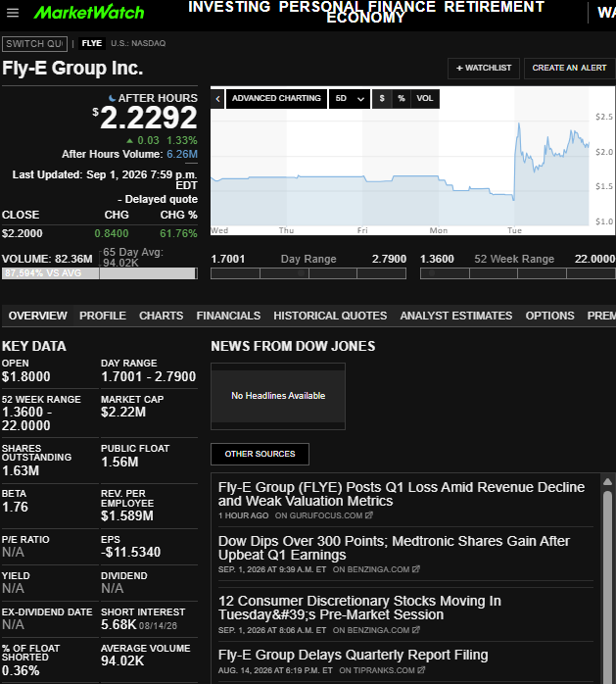616x684 pixels.
Task: Open Dow Dips Over 300 Points article
Action: (394, 548)
